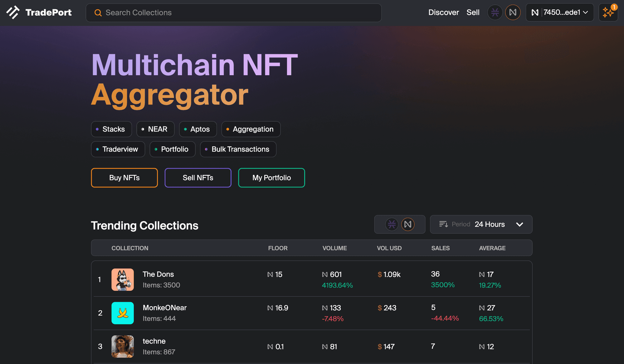Expand the 7450...ede1 wallet dropdown
Image resolution: width=624 pixels, height=364 pixels.
pyautogui.click(x=560, y=12)
